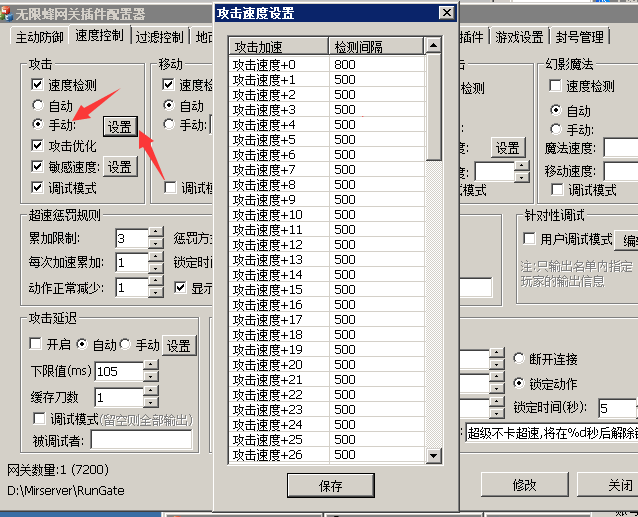
Task: Increase 下限值(ms) using the up spinner
Action: tap(151, 366)
